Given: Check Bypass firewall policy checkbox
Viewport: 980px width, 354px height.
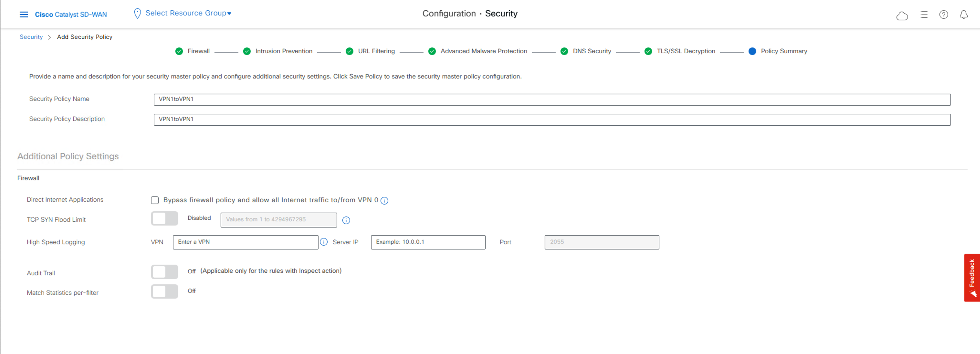Looking at the screenshot, I should tap(154, 200).
